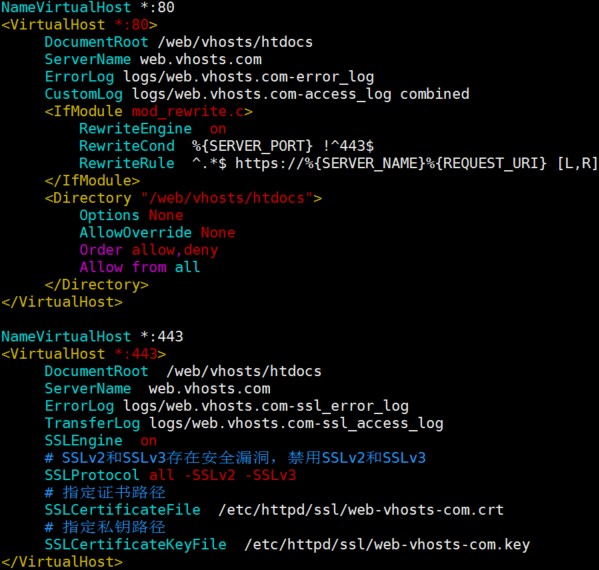Click the "SSLEngine" directive
Image resolution: width=599 pixels, height=570 pixels.
point(83,440)
